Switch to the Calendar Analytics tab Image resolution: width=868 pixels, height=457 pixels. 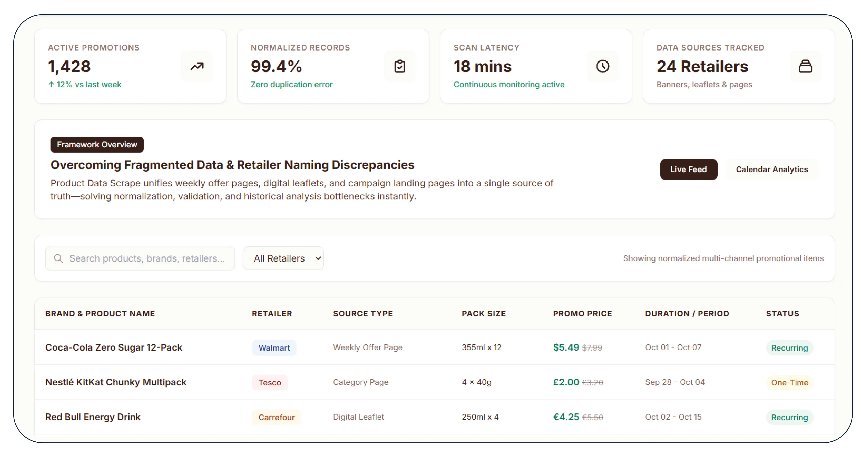point(772,169)
